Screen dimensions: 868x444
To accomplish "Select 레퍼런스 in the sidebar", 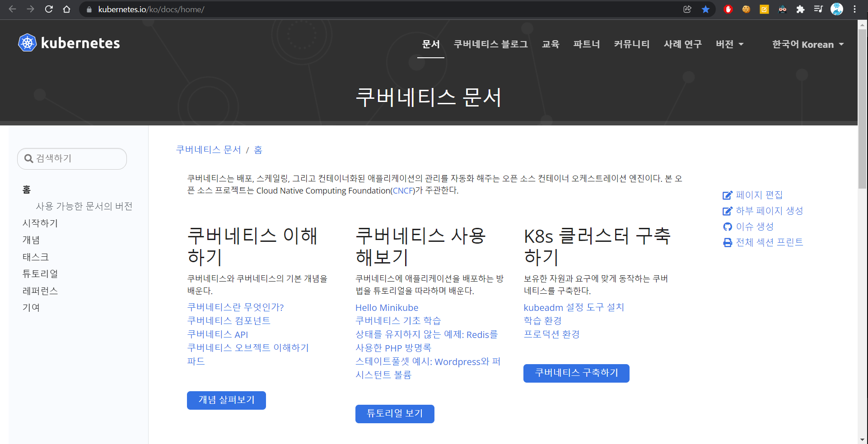I will click(40, 291).
